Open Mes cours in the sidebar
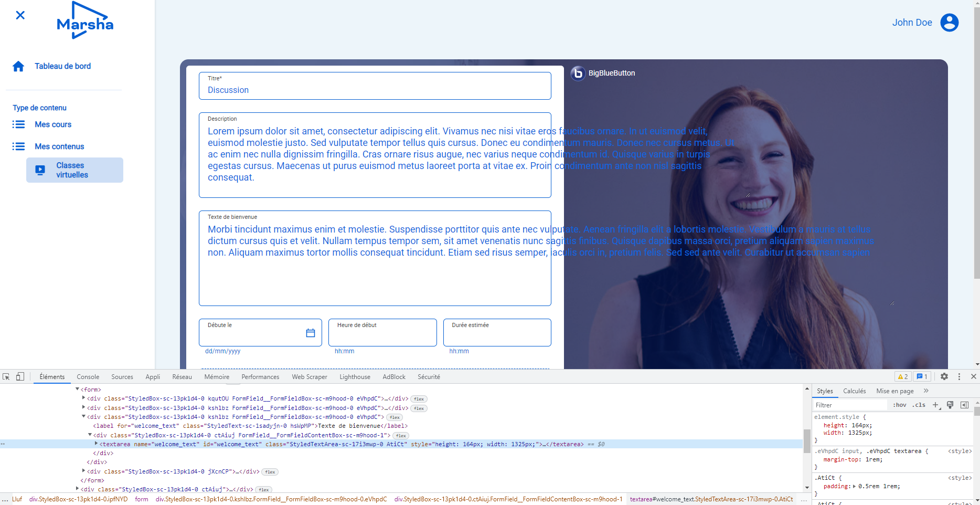The width and height of the screenshot is (980, 505). click(52, 124)
